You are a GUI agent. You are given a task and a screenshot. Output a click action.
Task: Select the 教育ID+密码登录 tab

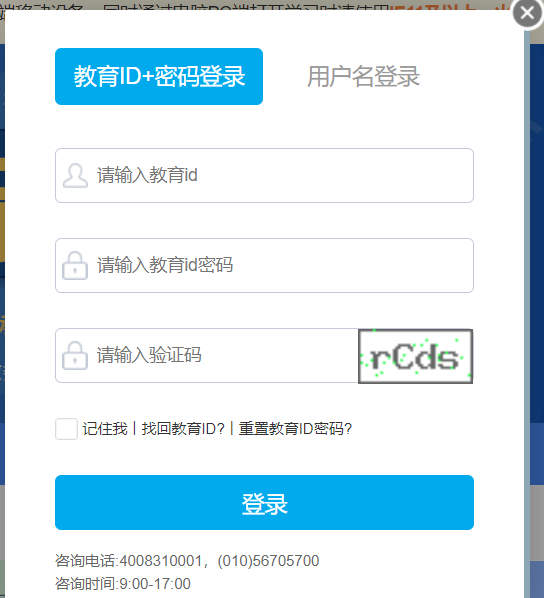click(x=159, y=76)
